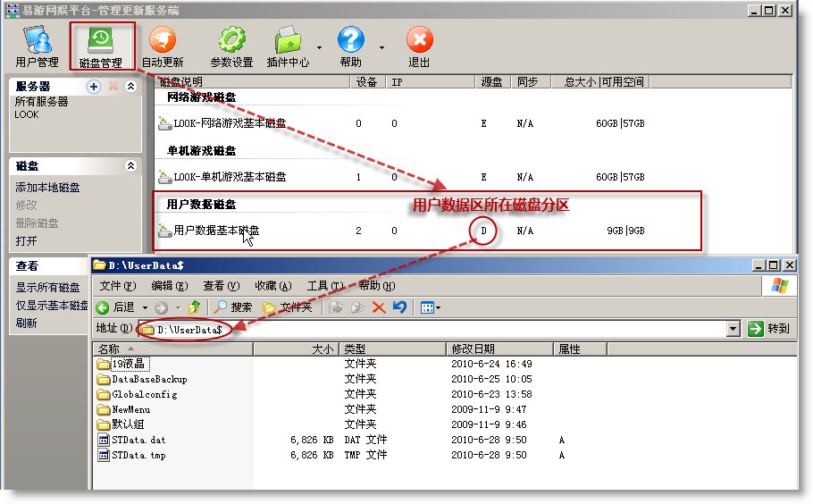Open 编辑(E) menu in Explorer window
The width and height of the screenshot is (813, 504).
(170, 286)
